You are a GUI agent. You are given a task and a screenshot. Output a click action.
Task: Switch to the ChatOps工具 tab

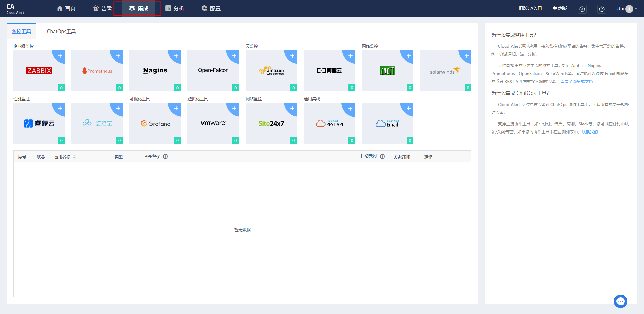click(x=61, y=31)
